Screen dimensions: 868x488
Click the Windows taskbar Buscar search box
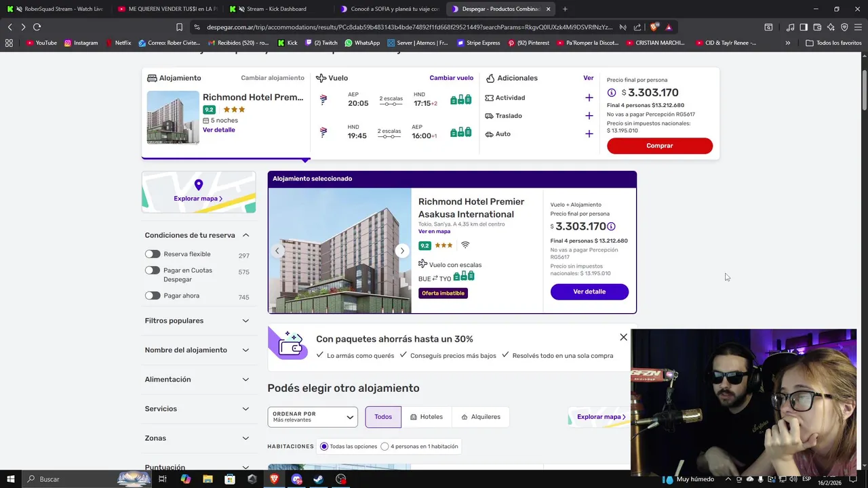pos(88,479)
